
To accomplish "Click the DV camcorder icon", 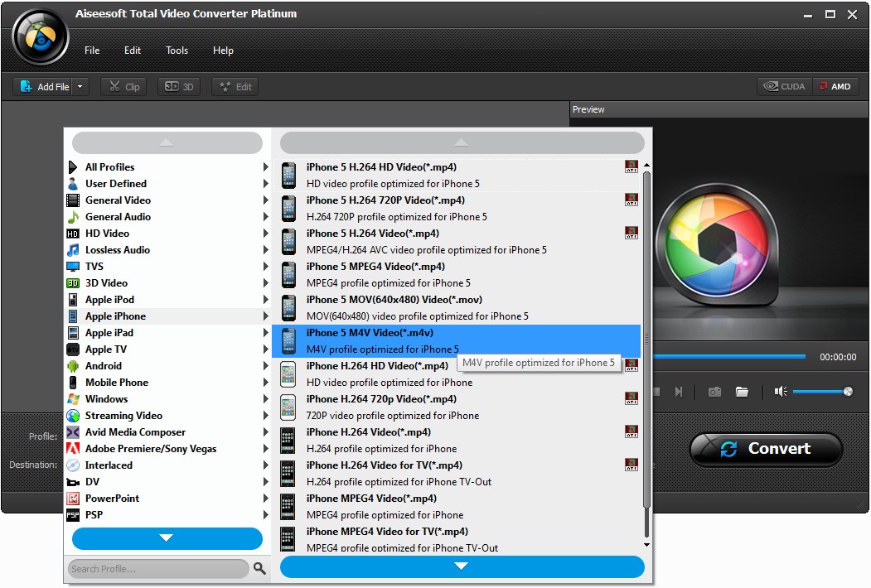I will (73, 482).
